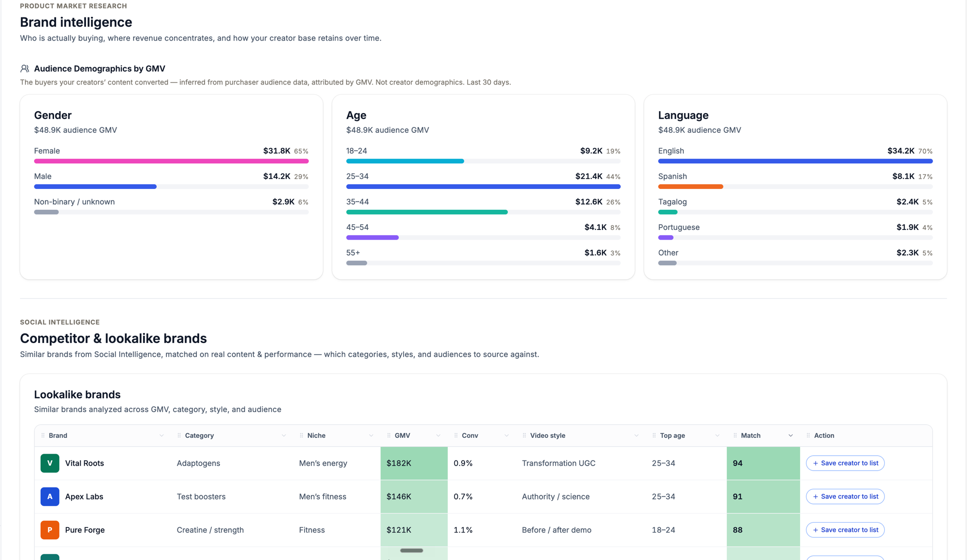Click the green V logo for Vital Roots

point(50,463)
